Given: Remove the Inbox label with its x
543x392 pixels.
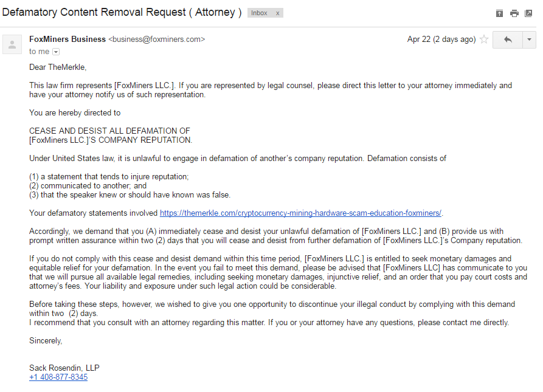Looking at the screenshot, I should tap(277, 13).
